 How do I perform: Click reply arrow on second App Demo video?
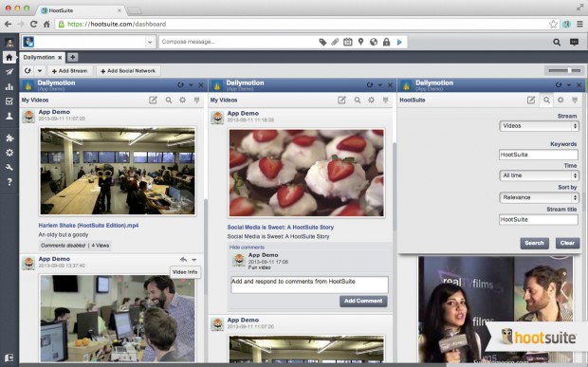(183, 260)
